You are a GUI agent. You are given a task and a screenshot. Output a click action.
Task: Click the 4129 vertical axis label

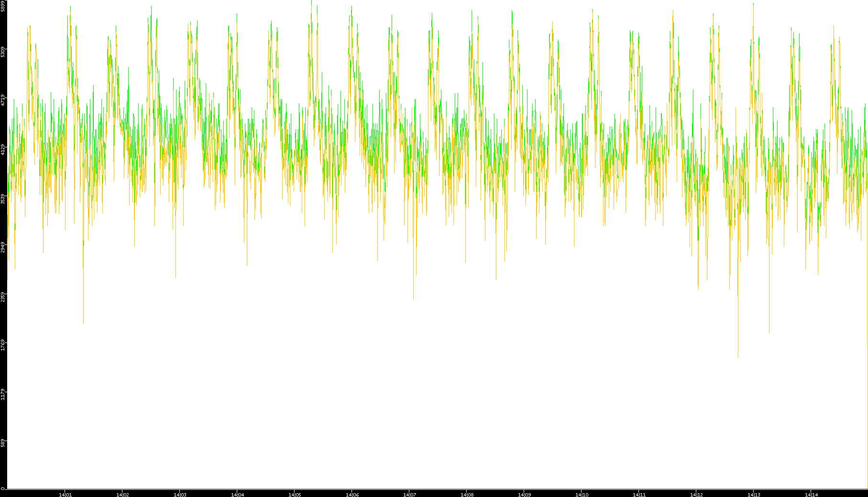coord(3,149)
